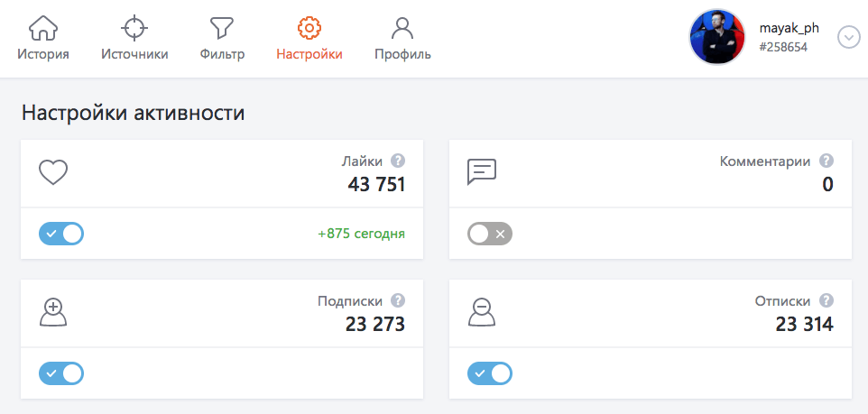Click the mayak_ph username
This screenshot has height=414, width=868.
(790, 28)
